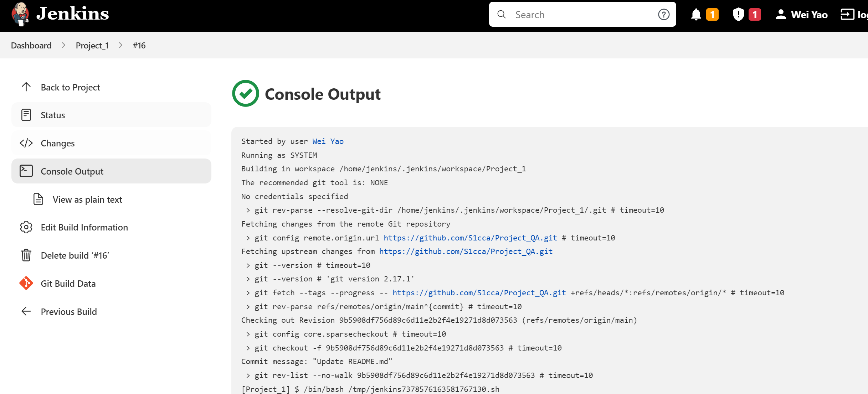The width and height of the screenshot is (868, 394).
Task: Click the Jenkins logo
Action: pos(20,14)
